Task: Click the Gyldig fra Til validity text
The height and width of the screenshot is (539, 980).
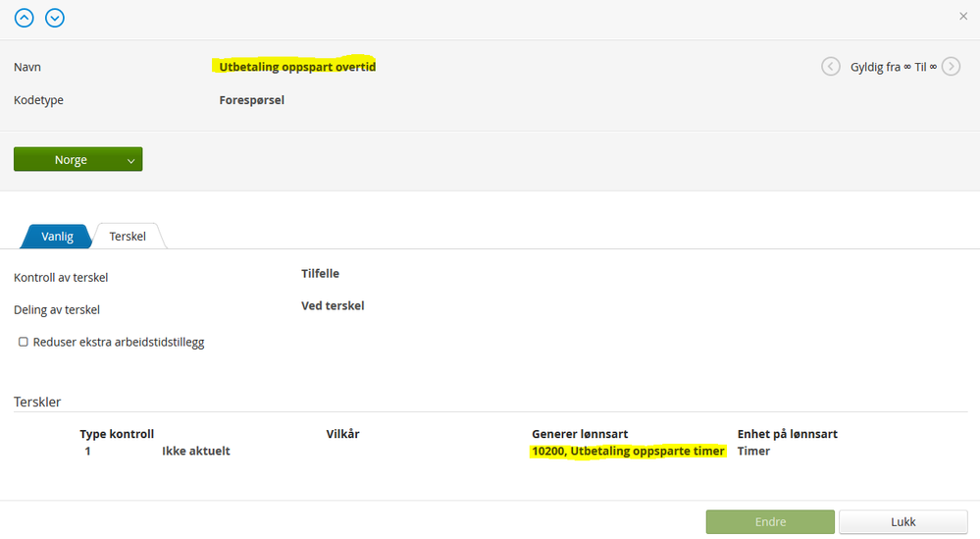Action: tap(893, 67)
